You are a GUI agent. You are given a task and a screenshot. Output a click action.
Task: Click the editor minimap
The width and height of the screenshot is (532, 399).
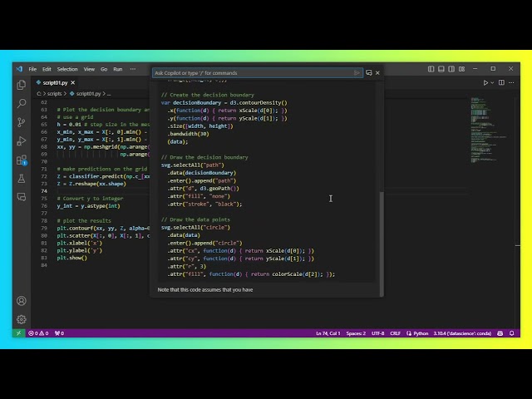[x=489, y=130]
